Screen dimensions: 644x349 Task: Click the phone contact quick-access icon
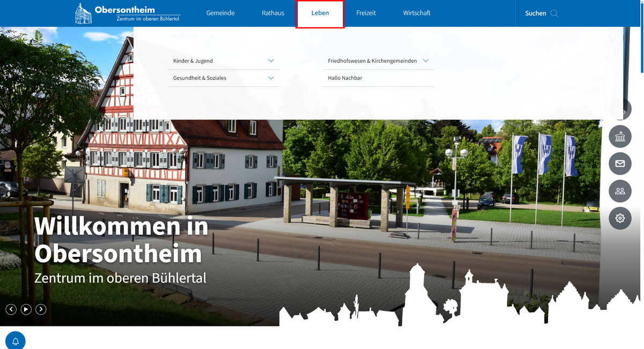click(620, 110)
